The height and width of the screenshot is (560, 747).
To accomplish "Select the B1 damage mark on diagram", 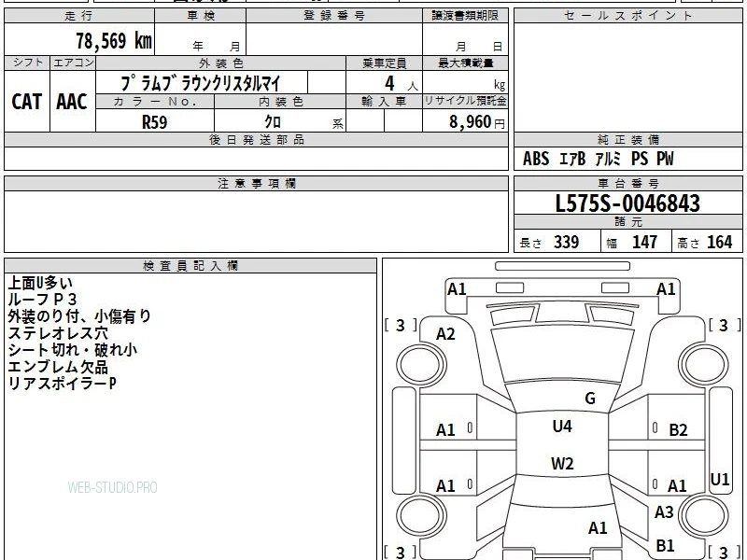I will click(665, 545).
